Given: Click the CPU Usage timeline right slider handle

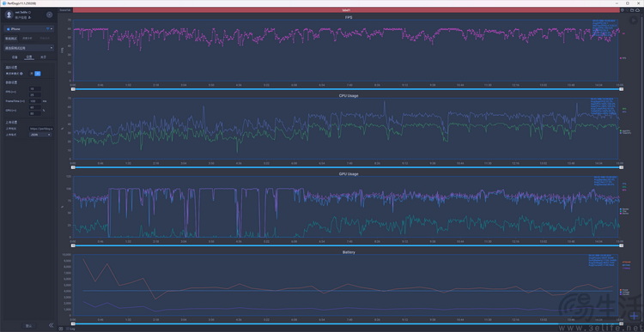Looking at the screenshot, I should click(x=622, y=167).
